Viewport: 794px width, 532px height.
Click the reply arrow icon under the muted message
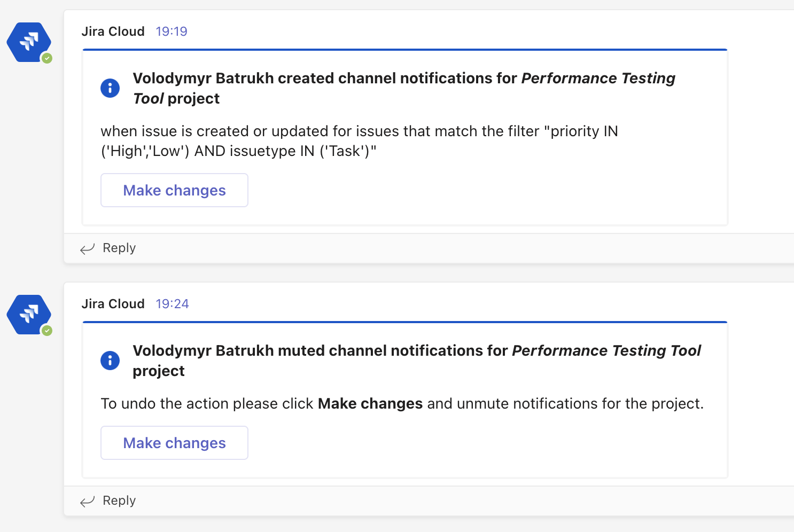[87, 501]
